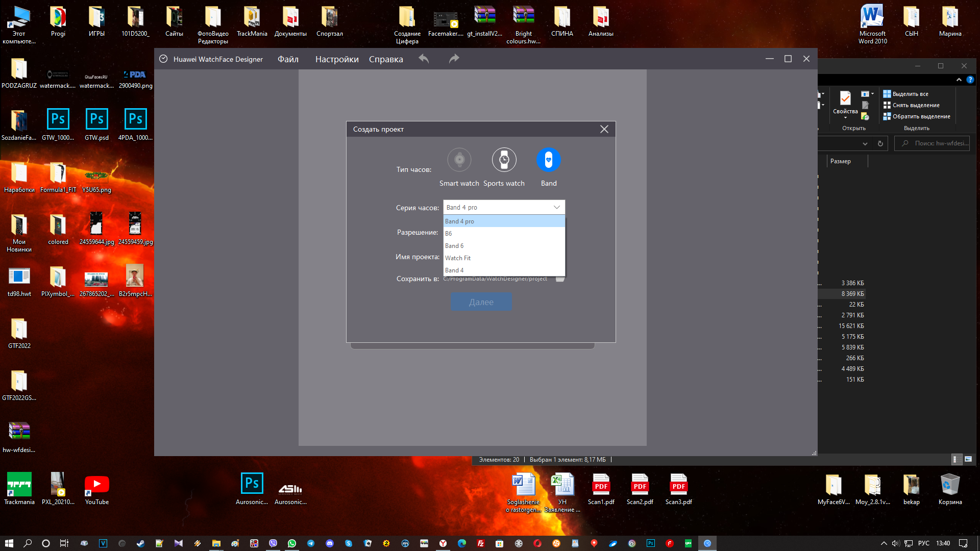Select Microsoft Word 2010 shortcut

(872, 24)
